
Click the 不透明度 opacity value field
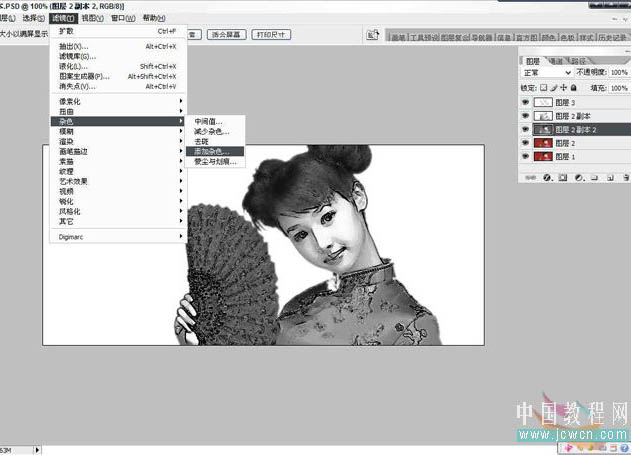click(x=618, y=73)
